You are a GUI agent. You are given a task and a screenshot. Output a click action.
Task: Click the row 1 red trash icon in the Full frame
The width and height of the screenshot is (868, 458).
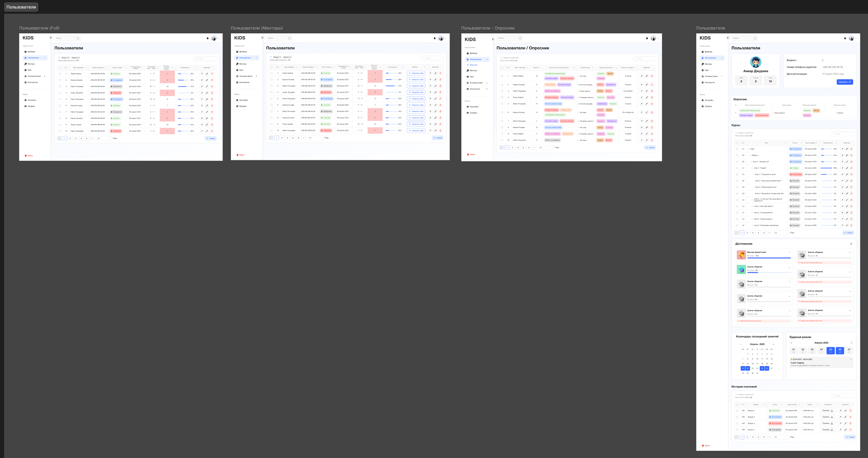click(x=212, y=74)
